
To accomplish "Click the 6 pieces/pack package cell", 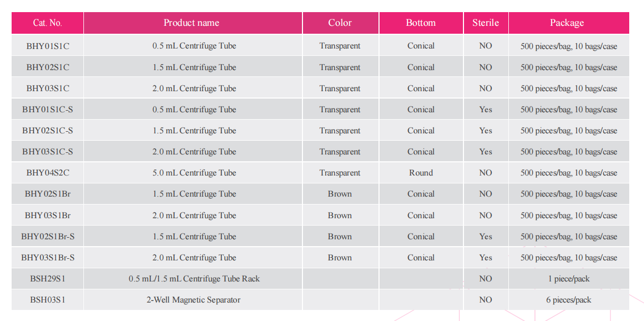I will click(569, 300).
